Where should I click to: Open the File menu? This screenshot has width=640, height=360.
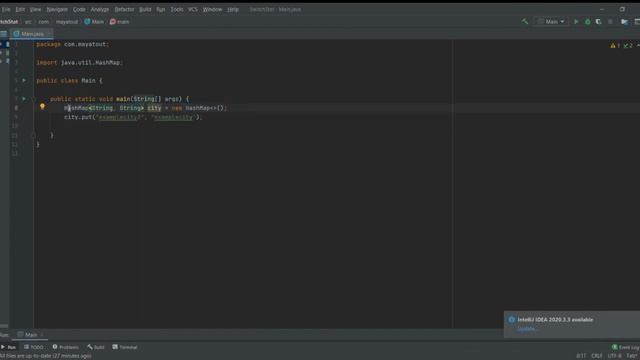[6, 9]
